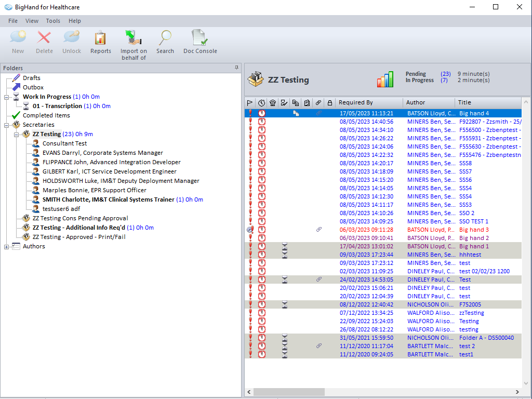Click the Unlock toolbar icon

[x=72, y=37]
